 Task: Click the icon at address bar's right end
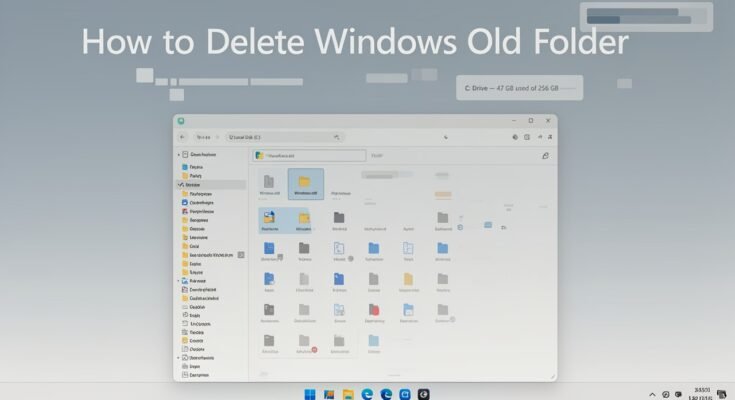point(337,137)
